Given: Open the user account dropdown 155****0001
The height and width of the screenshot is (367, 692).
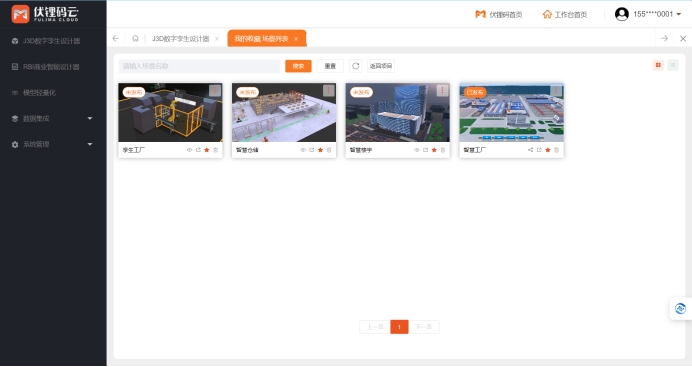Looking at the screenshot, I should click(648, 14).
